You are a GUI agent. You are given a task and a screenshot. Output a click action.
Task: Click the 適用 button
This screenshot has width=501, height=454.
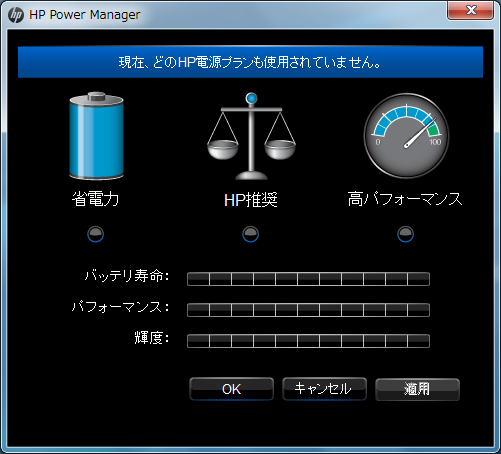(417, 389)
